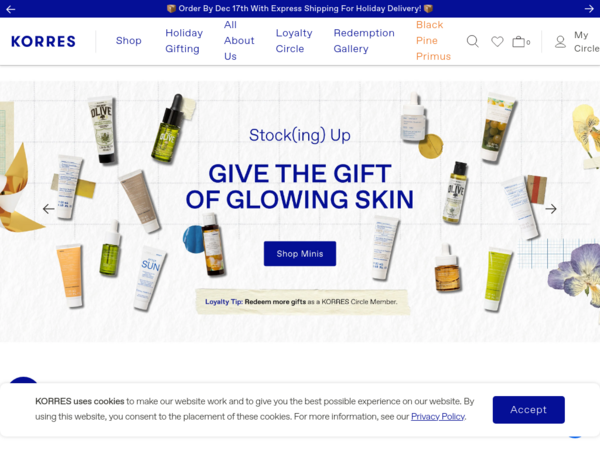This screenshot has width=600, height=450.
Task: Open Black Pine Primus menu item
Action: coord(433,41)
